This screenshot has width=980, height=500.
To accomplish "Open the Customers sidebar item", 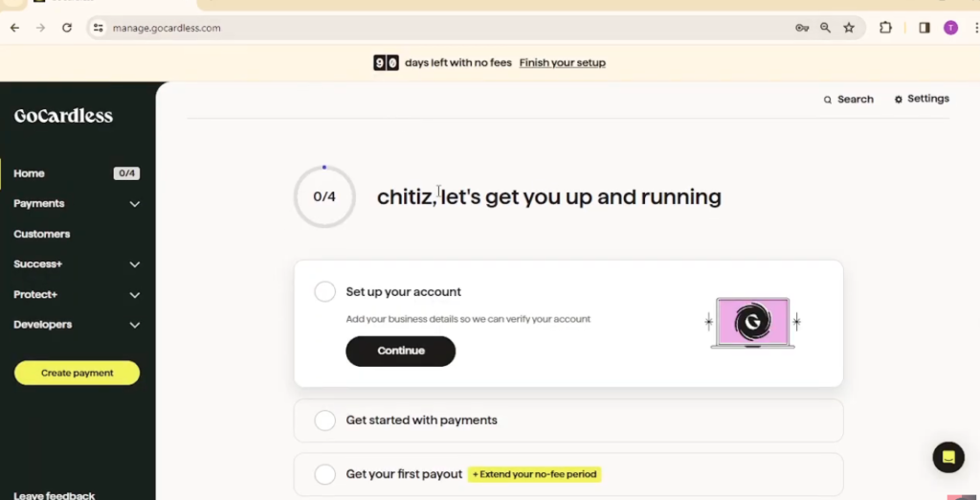I will tap(42, 234).
